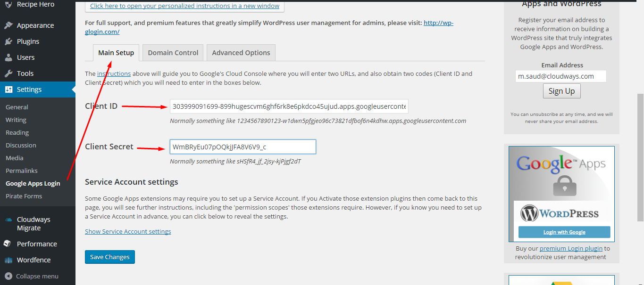This screenshot has width=644, height=285.
Task: Click the Performance cube icon
Action: [8, 244]
